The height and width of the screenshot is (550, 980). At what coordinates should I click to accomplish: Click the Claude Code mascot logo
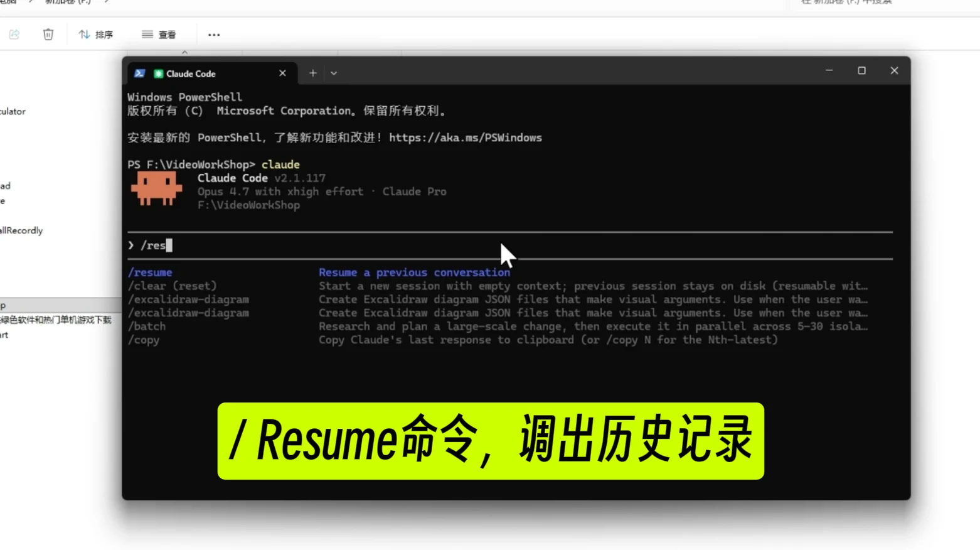tap(156, 189)
